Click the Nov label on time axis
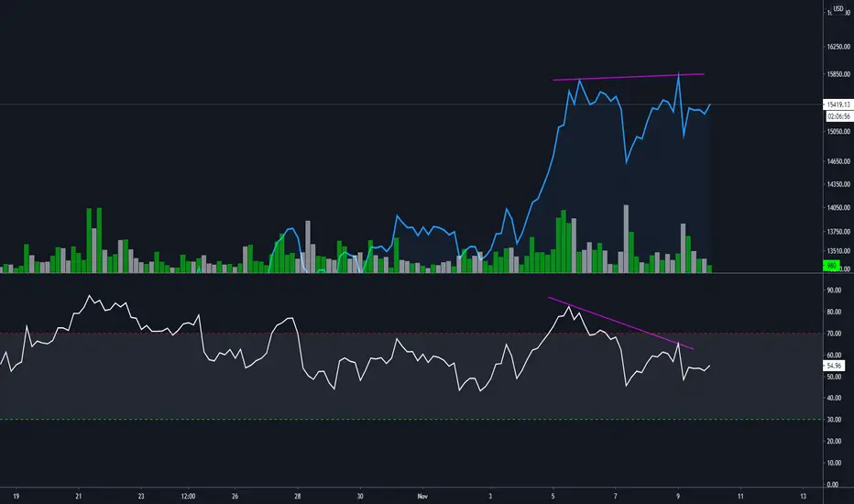 (x=422, y=497)
